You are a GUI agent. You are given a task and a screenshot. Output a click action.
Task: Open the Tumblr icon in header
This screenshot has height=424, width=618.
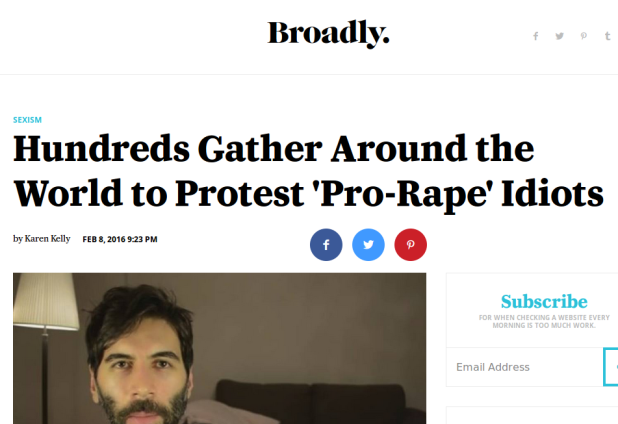pyautogui.click(x=608, y=36)
